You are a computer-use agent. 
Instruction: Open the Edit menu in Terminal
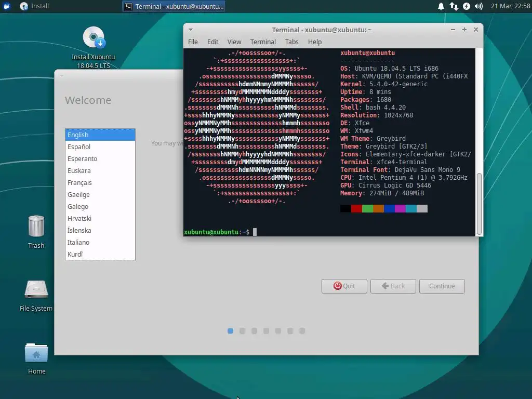[212, 42]
